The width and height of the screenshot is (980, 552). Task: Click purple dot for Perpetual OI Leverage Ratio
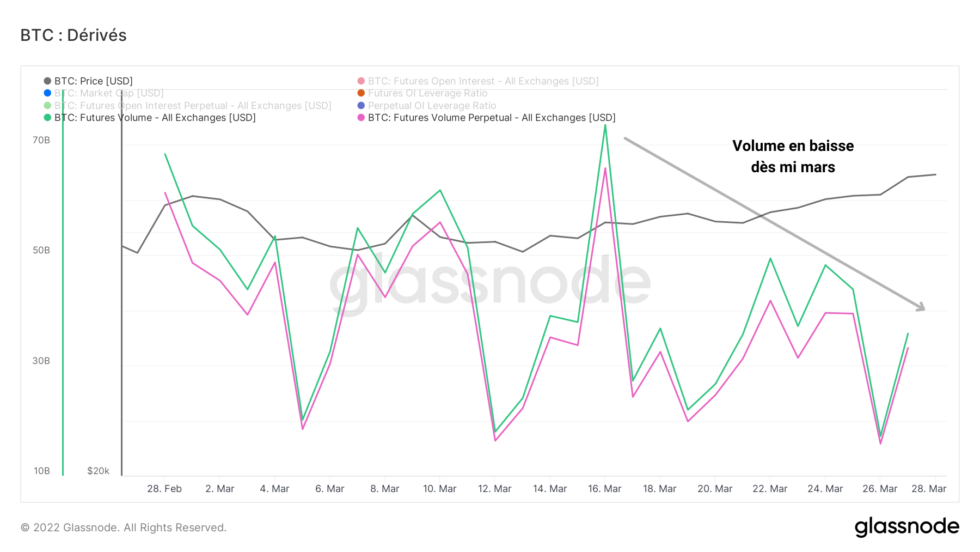click(361, 106)
